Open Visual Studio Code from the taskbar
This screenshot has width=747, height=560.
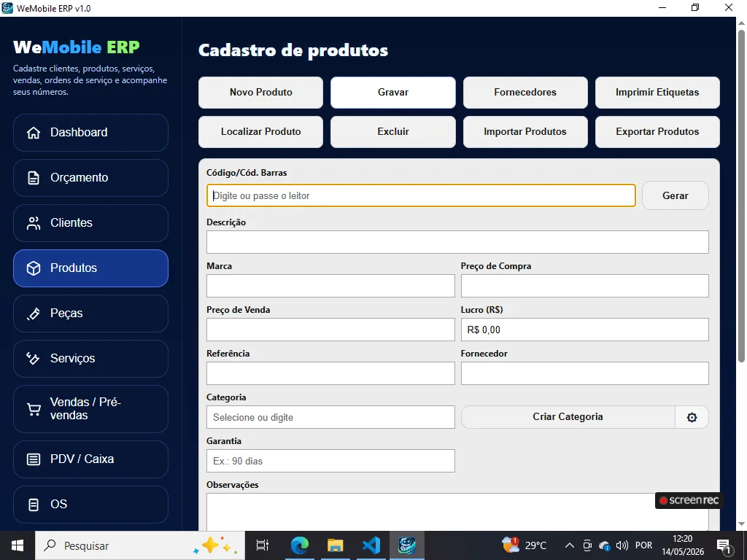pyautogui.click(x=371, y=545)
